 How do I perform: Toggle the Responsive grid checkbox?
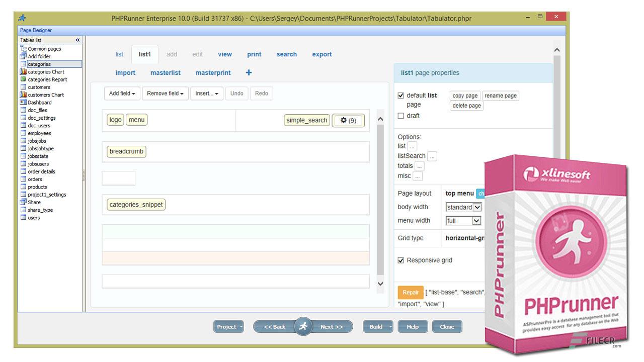(401, 260)
